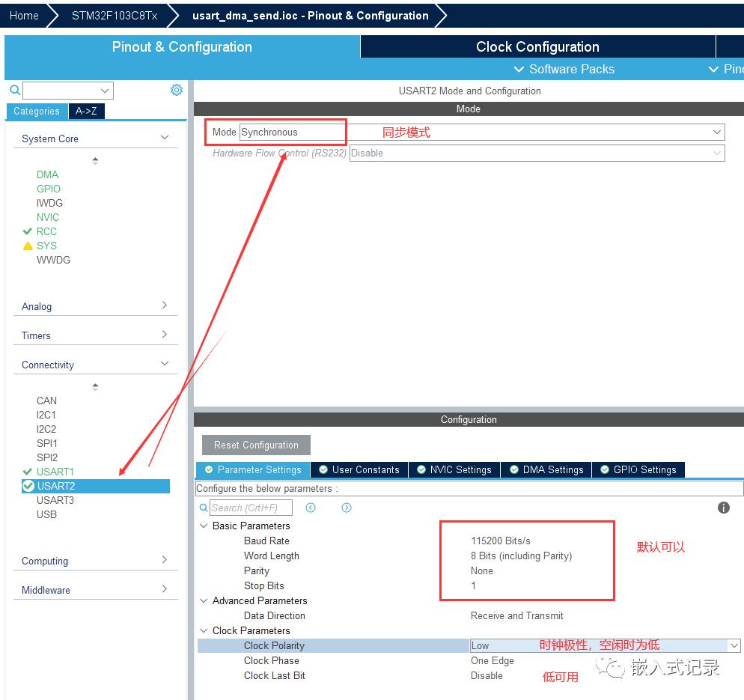Viewport: 744px width, 700px height.
Task: Click the Data Direction value Receive and Transmit
Action: (516, 615)
